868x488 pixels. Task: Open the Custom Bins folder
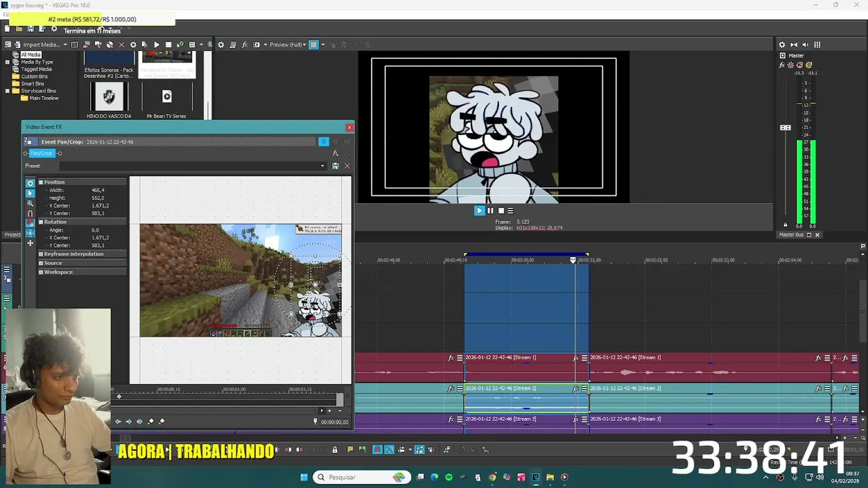(34, 77)
